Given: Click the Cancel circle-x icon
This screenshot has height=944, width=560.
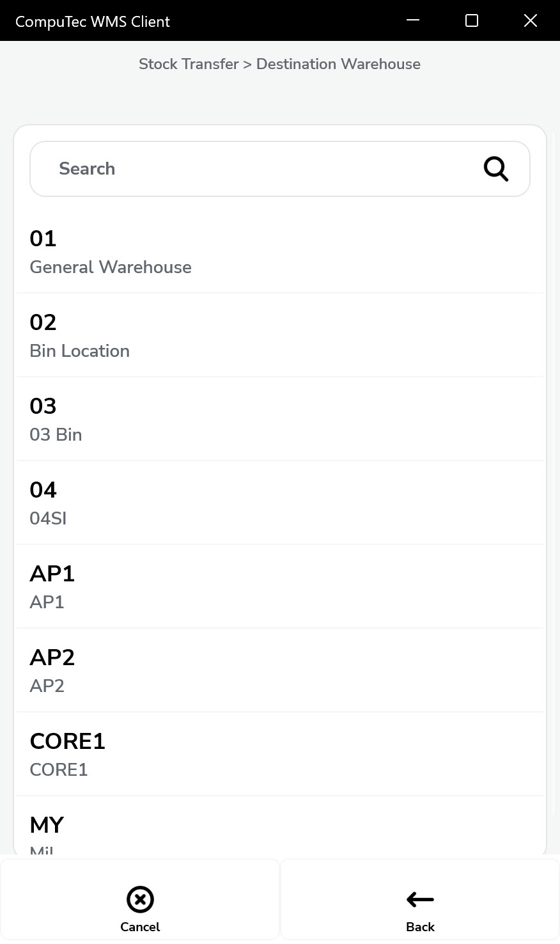Looking at the screenshot, I should point(140,899).
